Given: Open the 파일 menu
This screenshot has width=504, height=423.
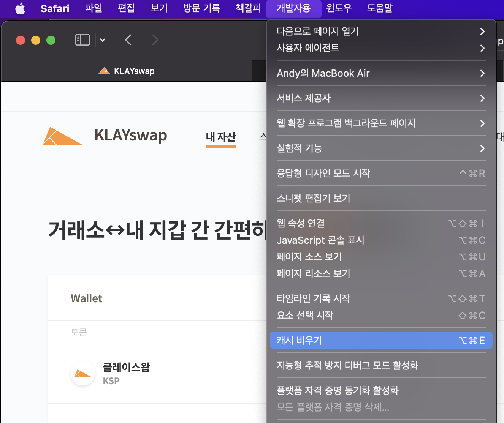Looking at the screenshot, I should (94, 8).
